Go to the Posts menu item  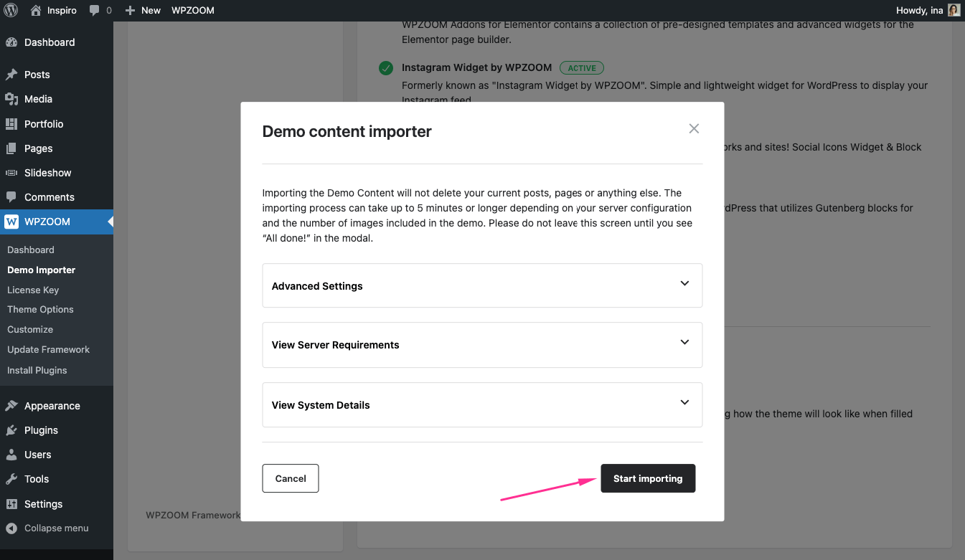37,75
